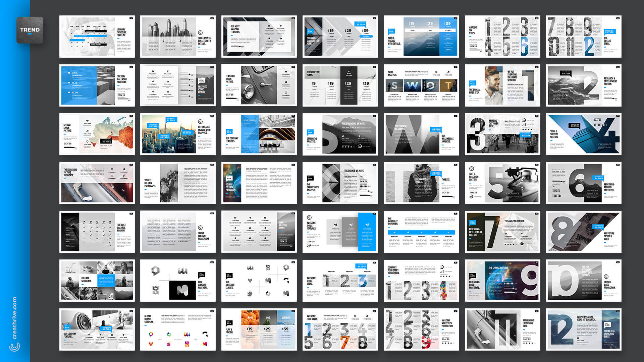Open the Plan & Pricing oranges slide
The image size is (644, 362).
pyautogui.click(x=259, y=329)
